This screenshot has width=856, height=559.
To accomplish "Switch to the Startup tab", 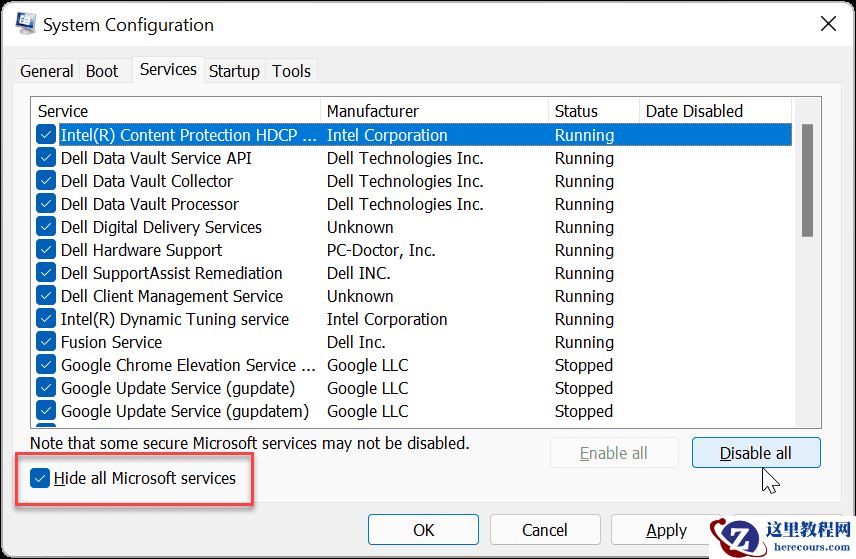I will (x=234, y=71).
